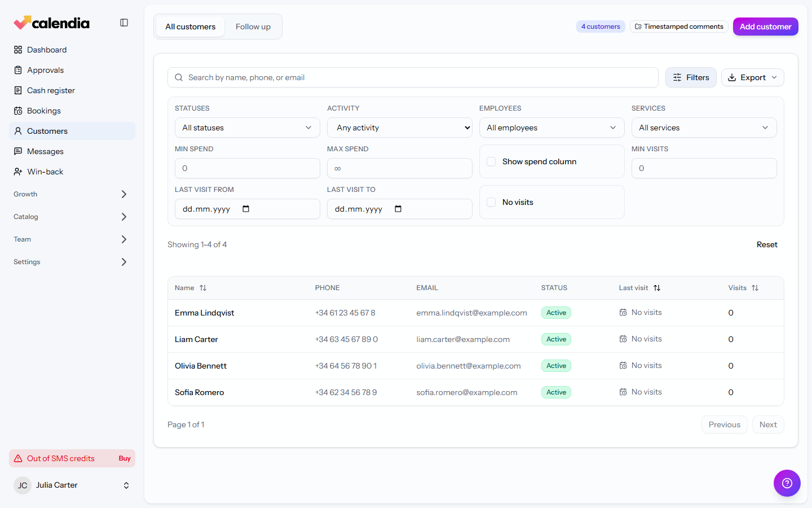Click the Last visit from date field

248,209
